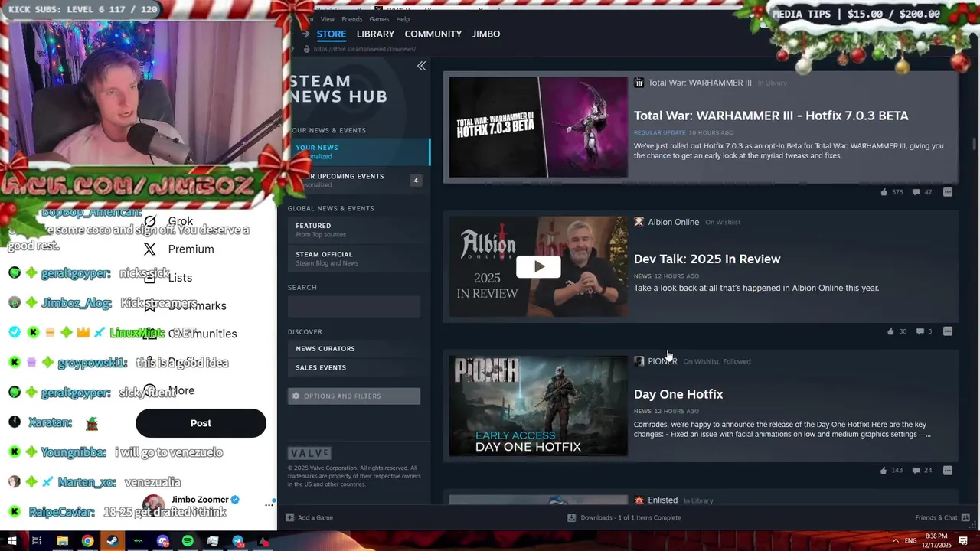Click the Post button on X
The height and width of the screenshot is (551, 980).
click(x=201, y=423)
